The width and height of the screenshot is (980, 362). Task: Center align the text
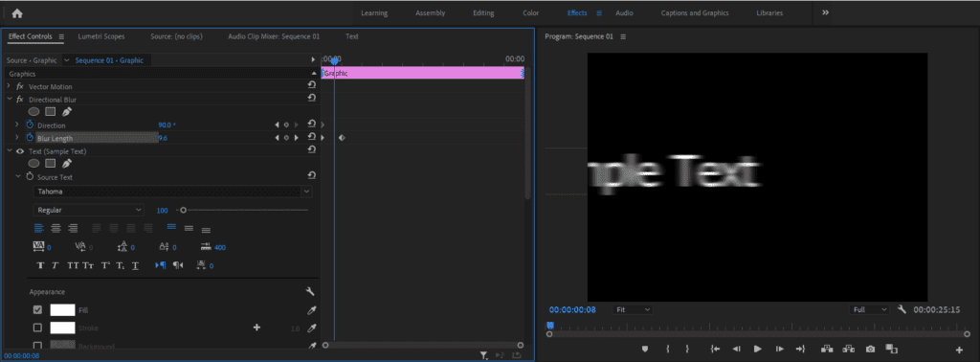[x=56, y=228]
